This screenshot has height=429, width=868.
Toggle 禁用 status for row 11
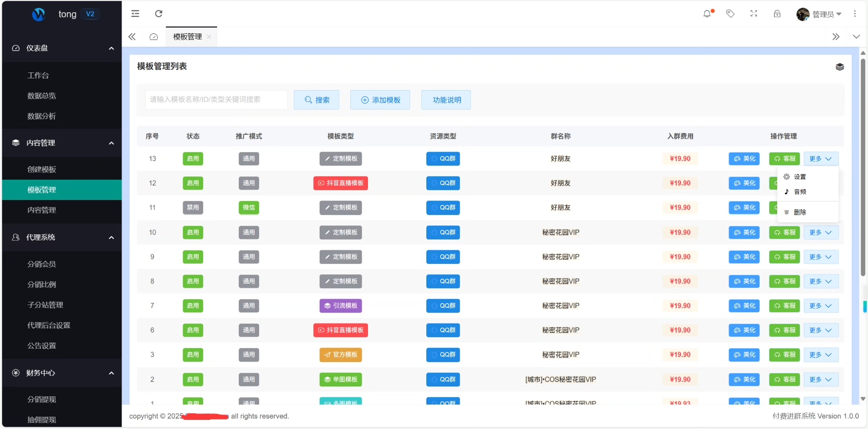[x=193, y=208]
